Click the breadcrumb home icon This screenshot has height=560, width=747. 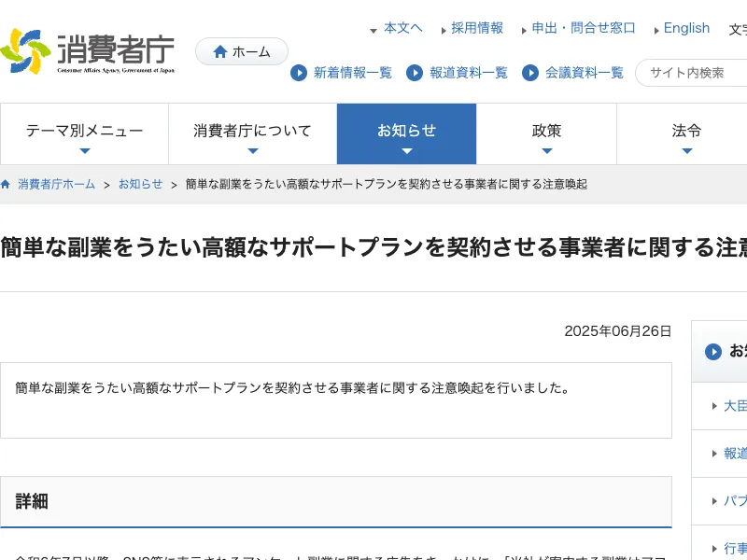[x=6, y=184]
